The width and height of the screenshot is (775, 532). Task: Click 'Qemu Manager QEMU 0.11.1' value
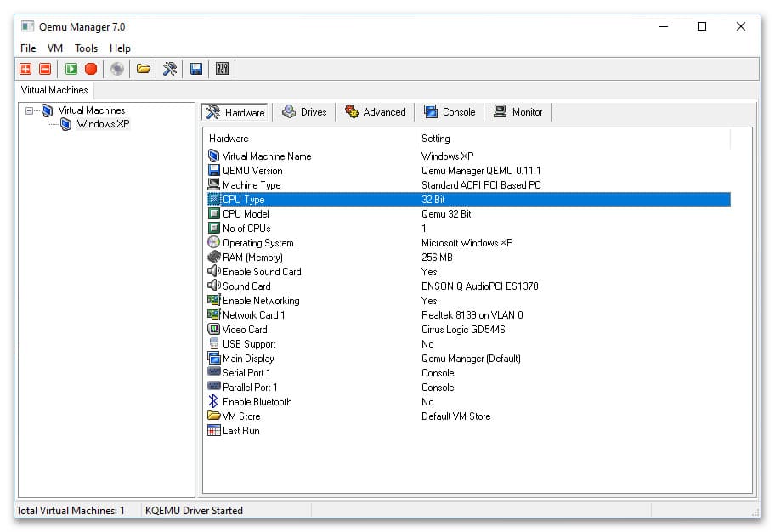pyautogui.click(x=481, y=171)
